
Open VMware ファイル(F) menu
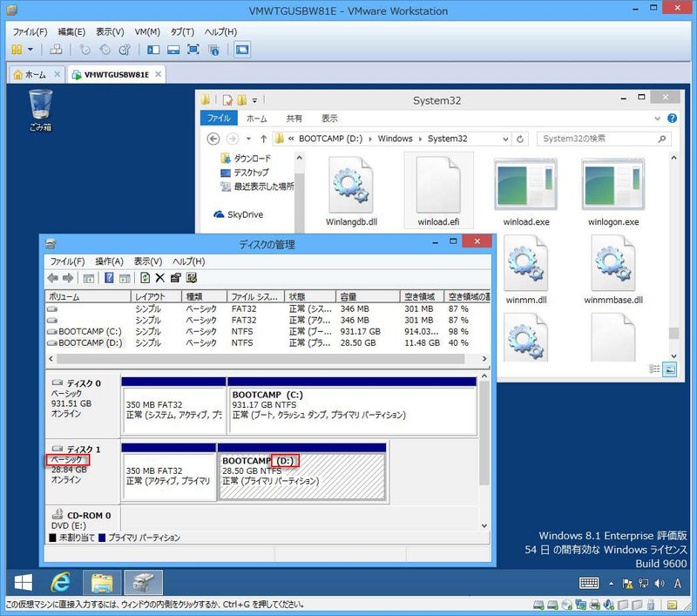click(30, 31)
